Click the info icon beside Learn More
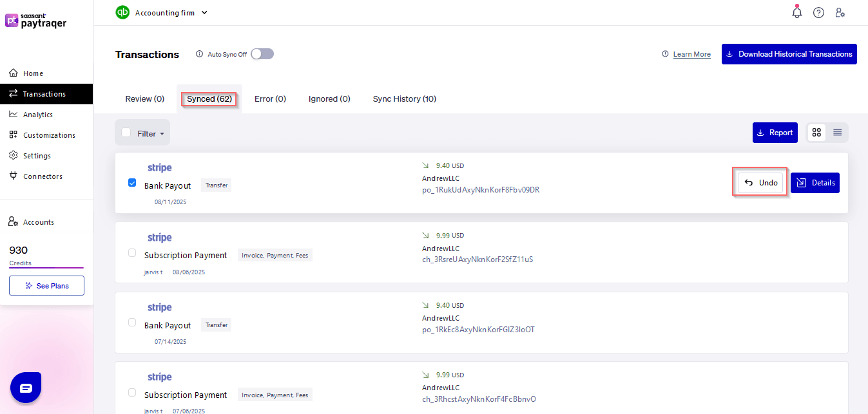The height and width of the screenshot is (414, 868). pyautogui.click(x=665, y=54)
